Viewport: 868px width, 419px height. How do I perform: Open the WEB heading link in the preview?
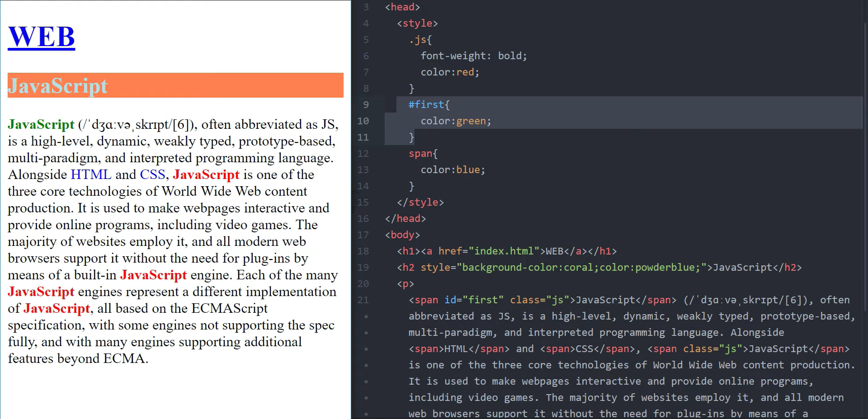pos(42,37)
